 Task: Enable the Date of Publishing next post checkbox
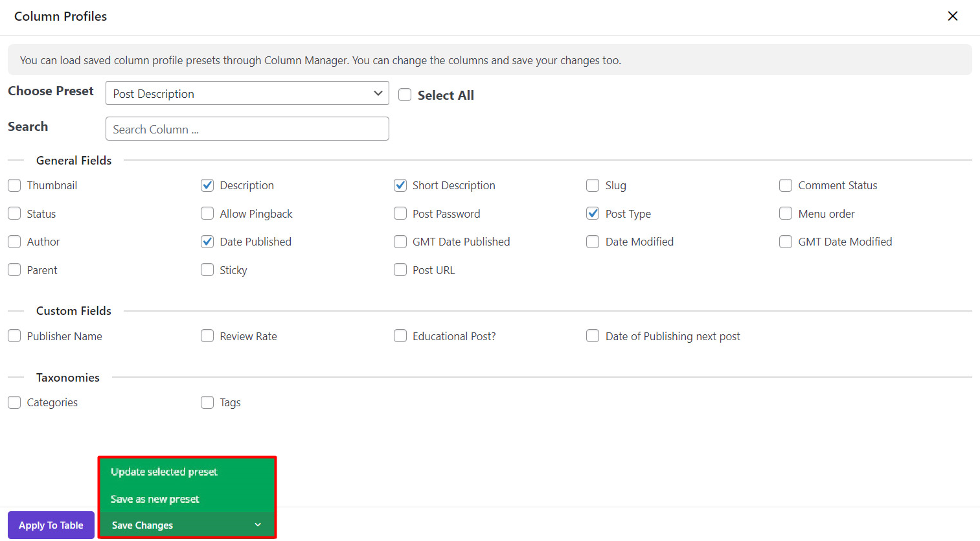point(593,336)
